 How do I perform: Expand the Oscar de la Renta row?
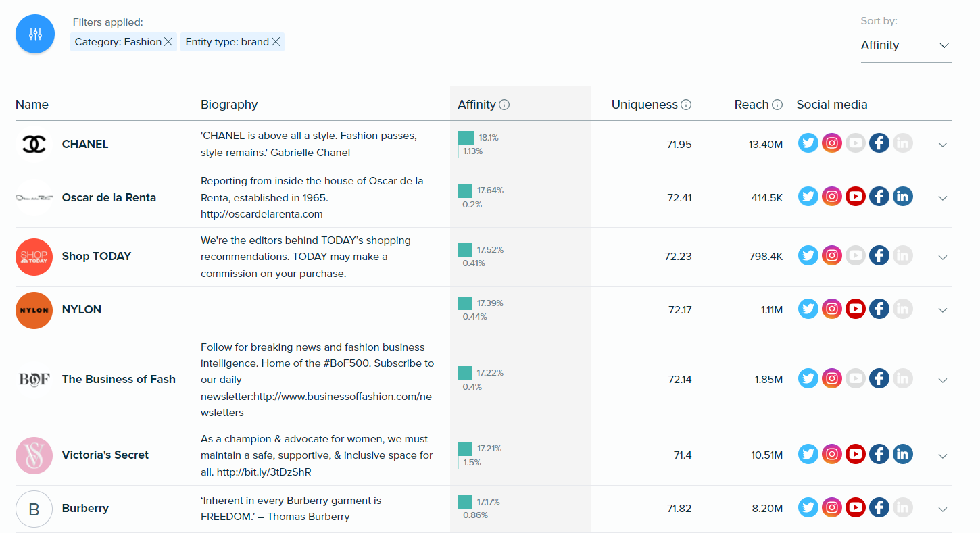point(943,198)
